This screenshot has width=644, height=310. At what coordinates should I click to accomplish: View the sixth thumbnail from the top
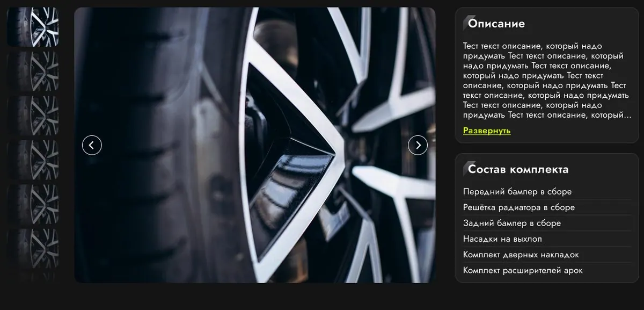point(33,248)
